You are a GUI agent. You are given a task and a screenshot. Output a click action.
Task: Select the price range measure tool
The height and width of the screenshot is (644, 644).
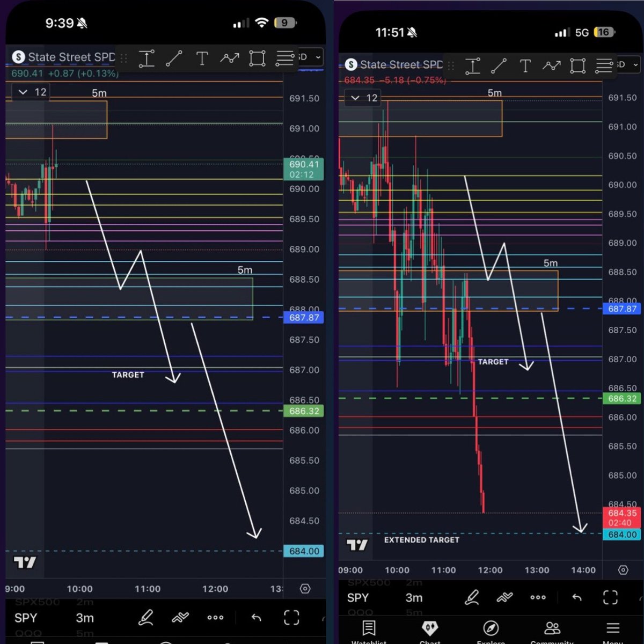pyautogui.click(x=473, y=65)
